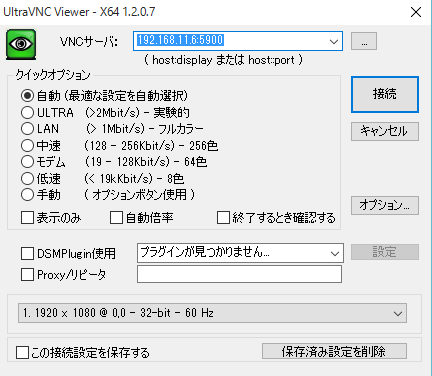
Task: Enable the 表示のみ checkbox
Action: tap(27, 218)
